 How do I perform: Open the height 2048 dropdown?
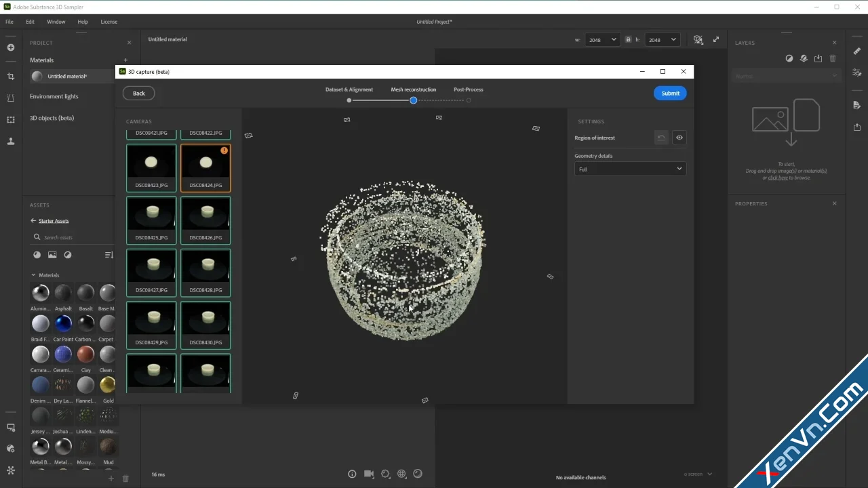click(662, 40)
